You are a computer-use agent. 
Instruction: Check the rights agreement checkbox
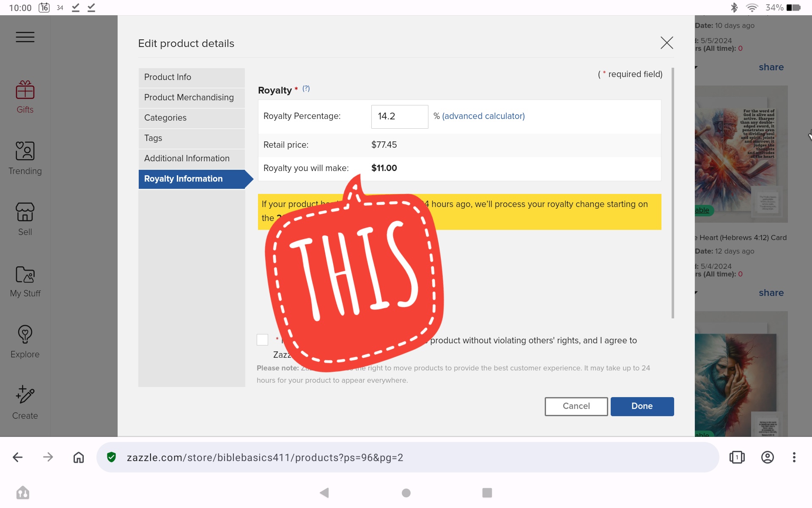click(x=262, y=340)
